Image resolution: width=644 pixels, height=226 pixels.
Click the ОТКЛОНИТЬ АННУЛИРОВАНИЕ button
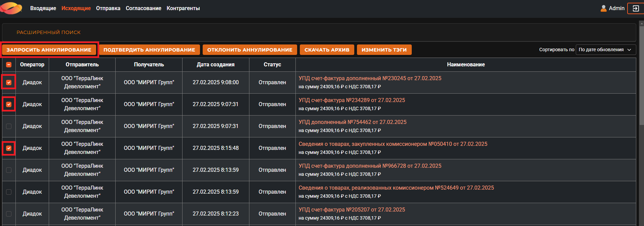[x=250, y=50]
